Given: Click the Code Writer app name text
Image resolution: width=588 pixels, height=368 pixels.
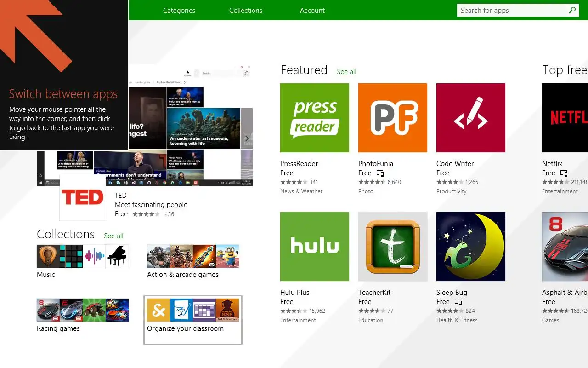Looking at the screenshot, I should [x=455, y=164].
